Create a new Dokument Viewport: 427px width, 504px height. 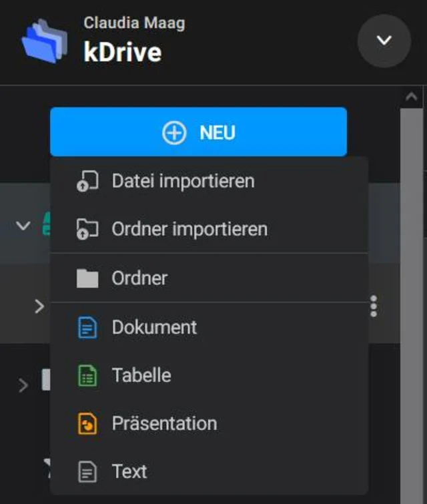[209, 327]
